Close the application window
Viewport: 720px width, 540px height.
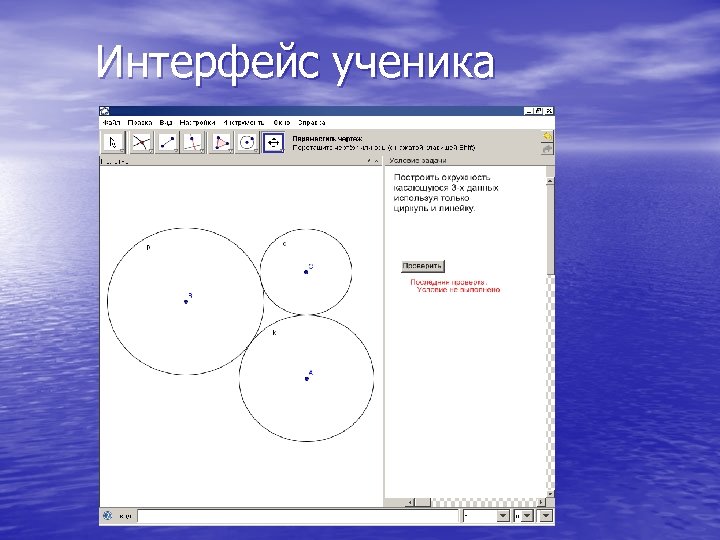549,111
